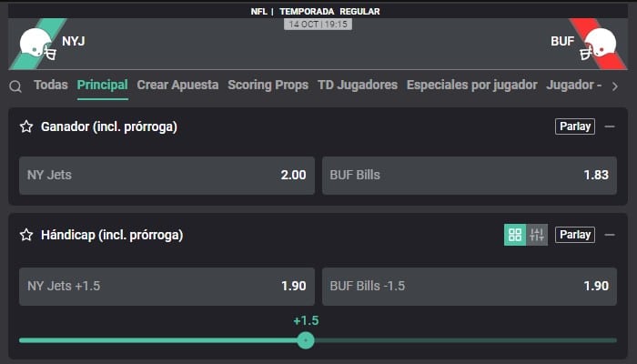Star the Hándicap market as favorite
Image resolution: width=637 pixels, height=364 pixels.
(x=26, y=235)
